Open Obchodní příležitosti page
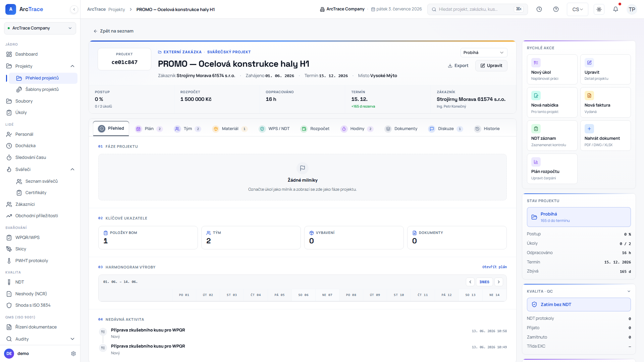The image size is (644, 362). click(40, 216)
